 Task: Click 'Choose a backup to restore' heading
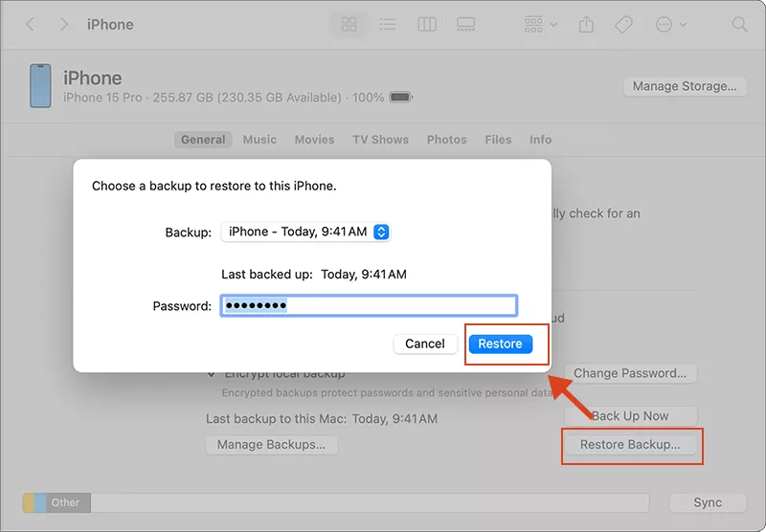[214, 186]
